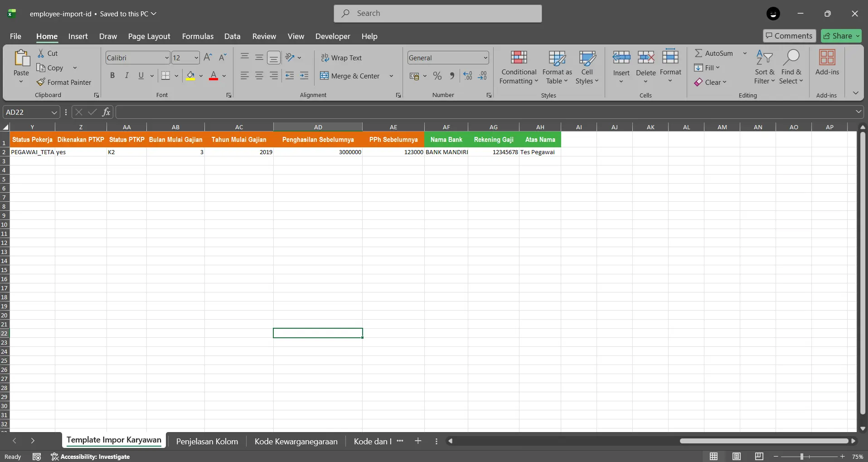Click the Increase Font Size icon

208,58
